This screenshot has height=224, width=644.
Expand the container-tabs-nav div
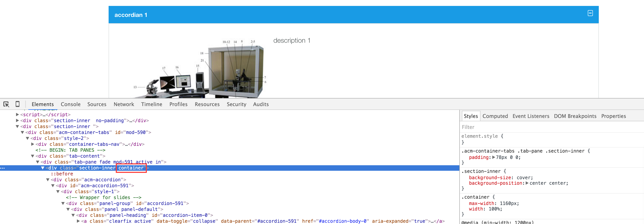click(33, 144)
